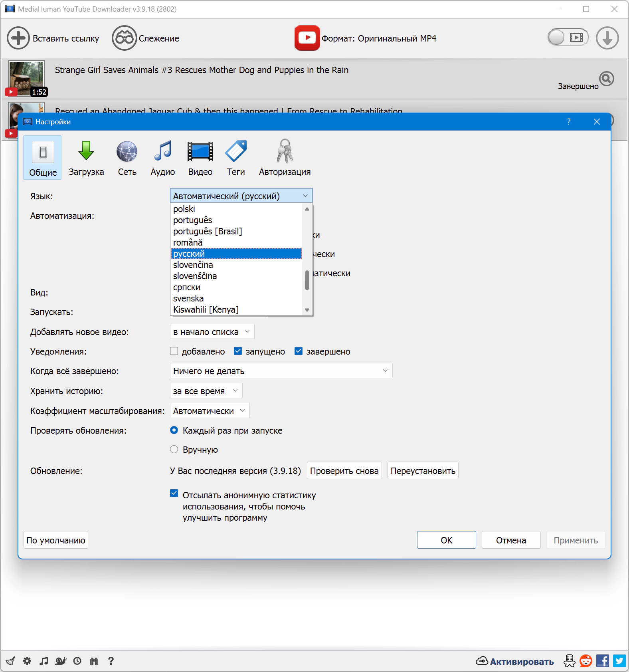Open Tracking via the binoculars icon

point(124,38)
